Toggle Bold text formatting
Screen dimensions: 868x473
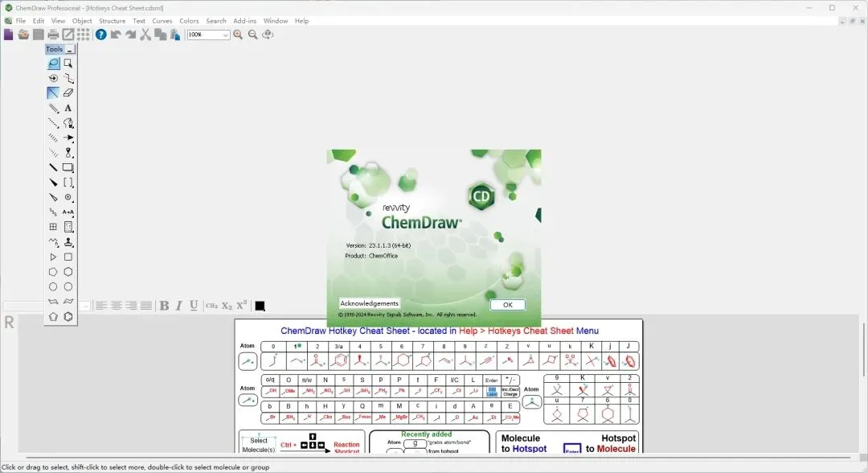pyautogui.click(x=165, y=306)
